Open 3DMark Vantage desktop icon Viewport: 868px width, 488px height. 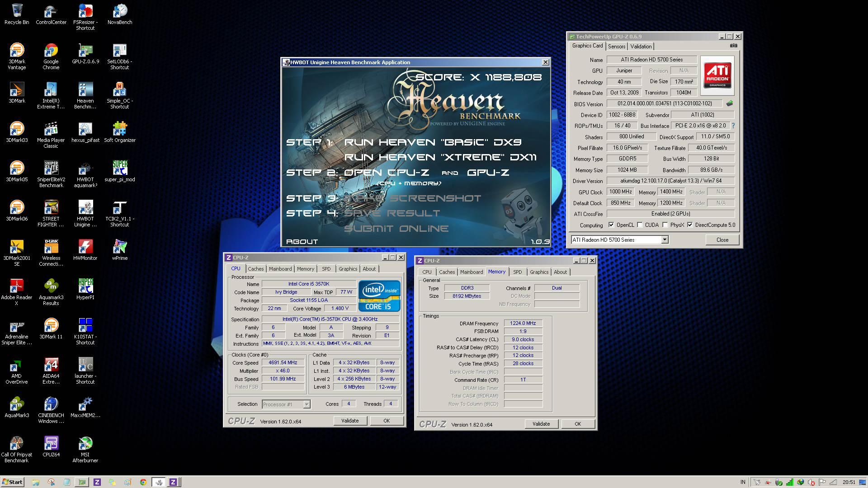pos(17,56)
